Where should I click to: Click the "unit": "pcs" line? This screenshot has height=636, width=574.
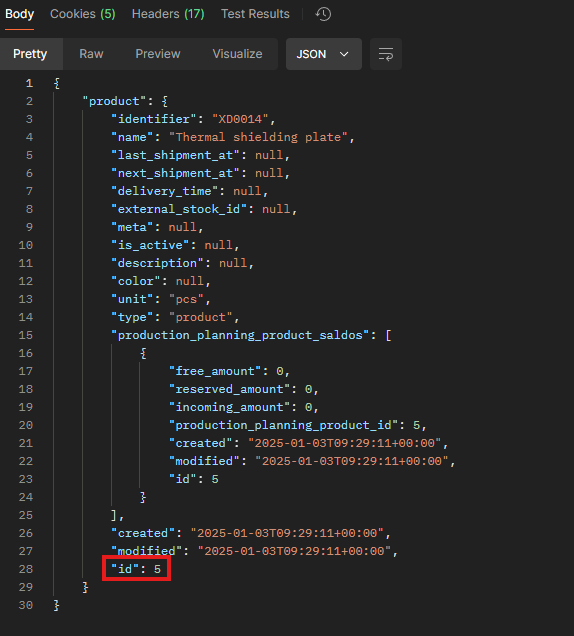click(x=161, y=299)
